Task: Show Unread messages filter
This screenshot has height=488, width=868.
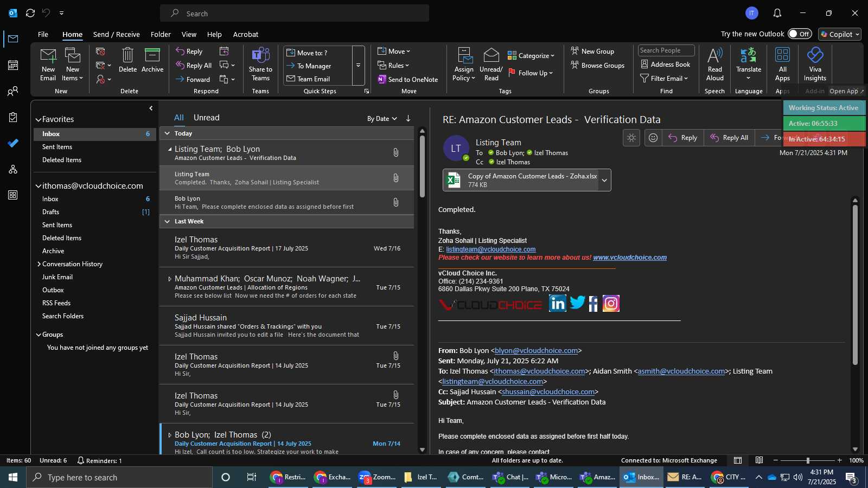Action: [207, 118]
